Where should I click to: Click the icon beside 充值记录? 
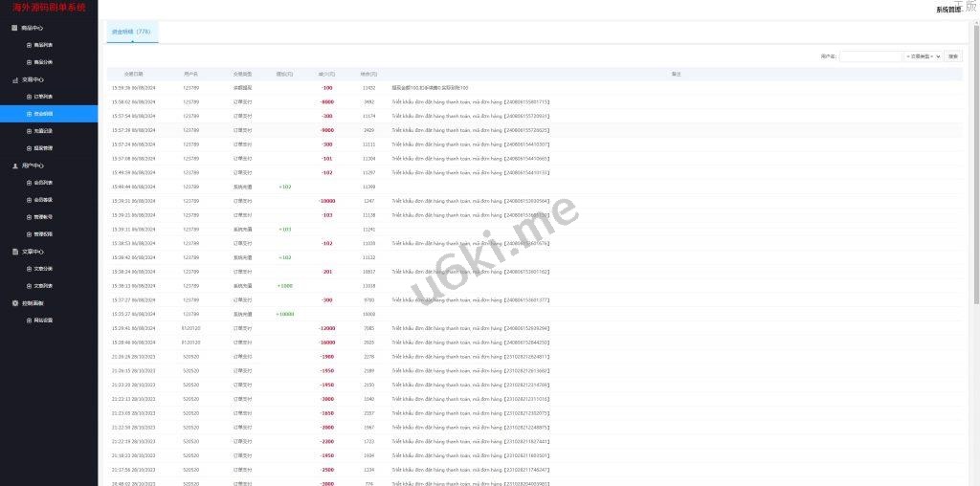(x=29, y=131)
